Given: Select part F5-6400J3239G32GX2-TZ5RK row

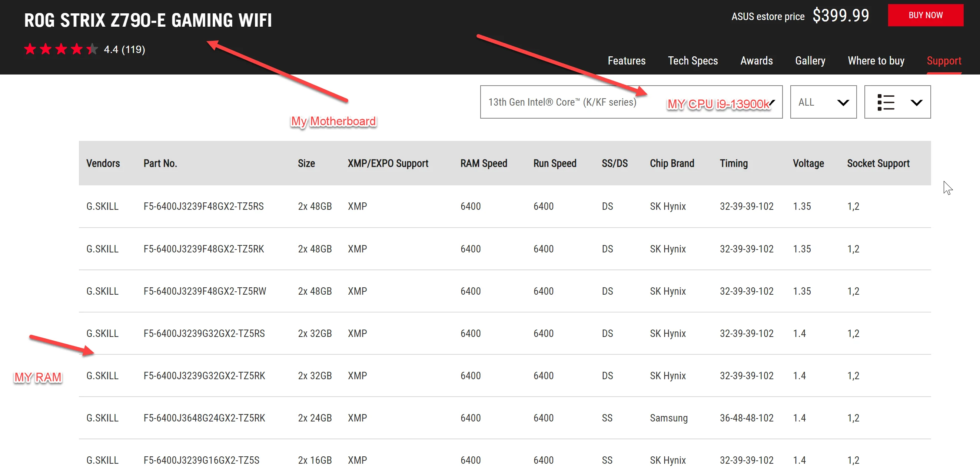Looking at the screenshot, I should 204,376.
